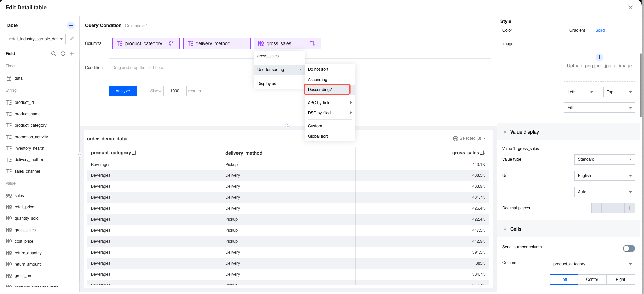Collapse the Value display section
644x294 pixels.
click(505, 132)
